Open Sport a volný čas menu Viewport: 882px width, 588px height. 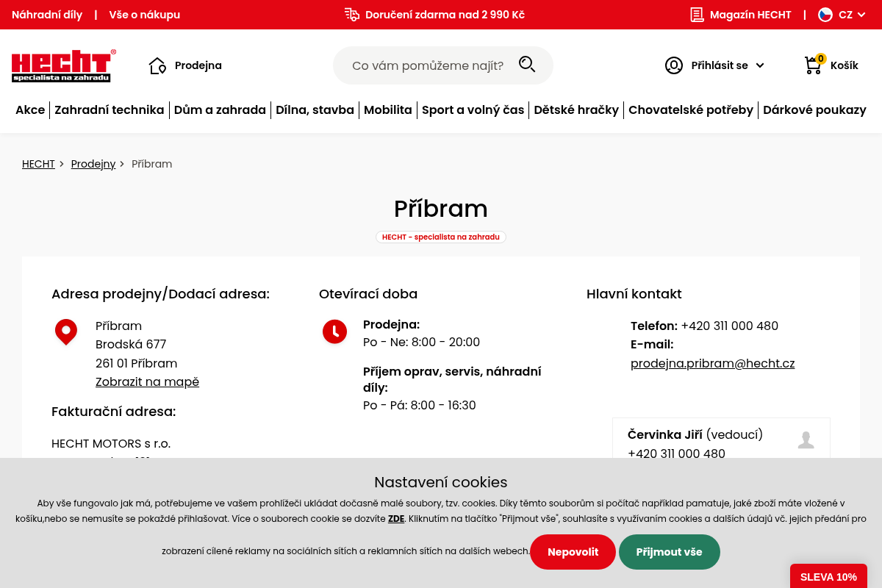click(x=473, y=110)
